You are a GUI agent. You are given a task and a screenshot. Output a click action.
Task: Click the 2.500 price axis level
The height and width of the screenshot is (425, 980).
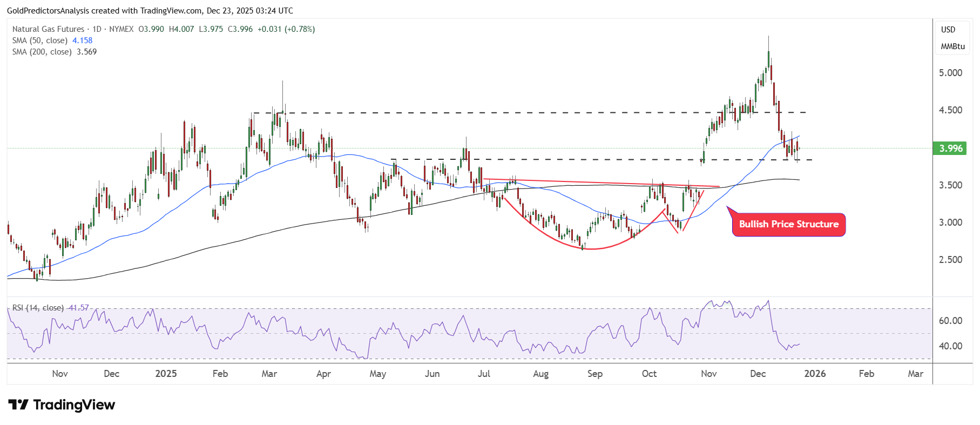click(x=950, y=260)
